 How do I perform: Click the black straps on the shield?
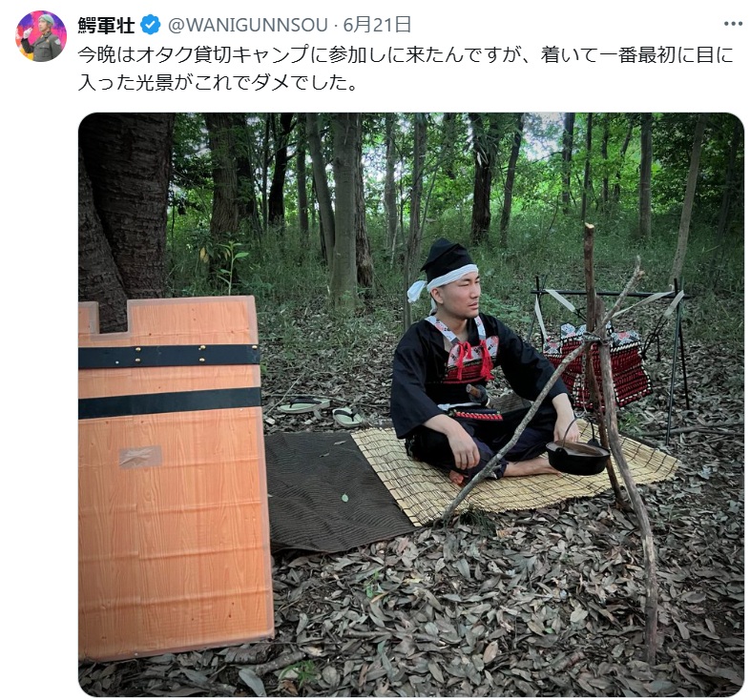pyautogui.click(x=170, y=381)
